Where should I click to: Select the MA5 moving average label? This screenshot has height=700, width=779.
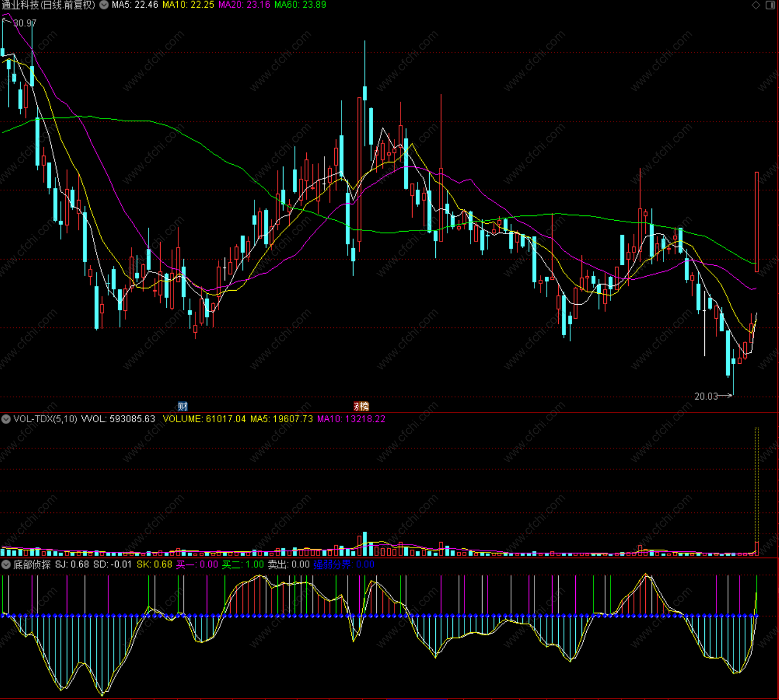135,5
